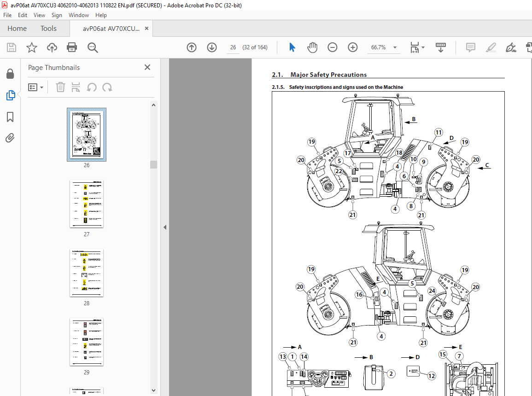Select the avP06at AV70XCU document tab
532x396 pixels.
tap(111, 29)
